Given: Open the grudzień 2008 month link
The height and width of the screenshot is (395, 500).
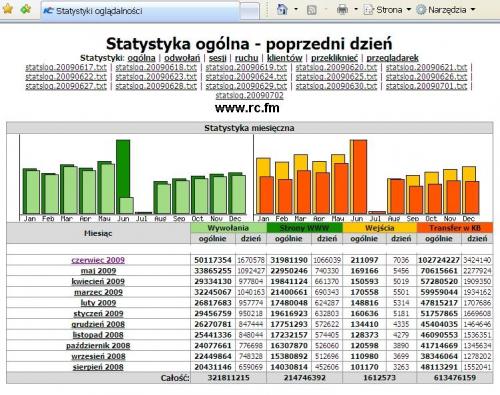Looking at the screenshot, I should pyautogui.click(x=98, y=324).
